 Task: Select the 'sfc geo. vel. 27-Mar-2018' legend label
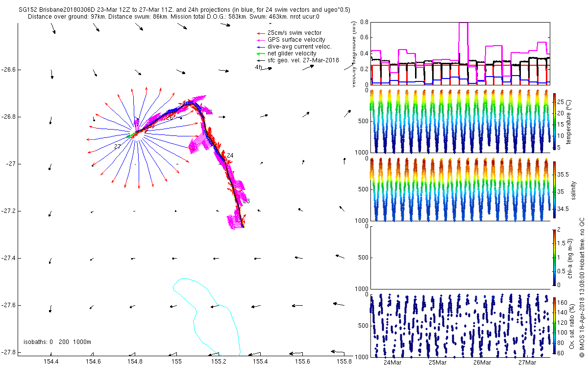coord(303,60)
